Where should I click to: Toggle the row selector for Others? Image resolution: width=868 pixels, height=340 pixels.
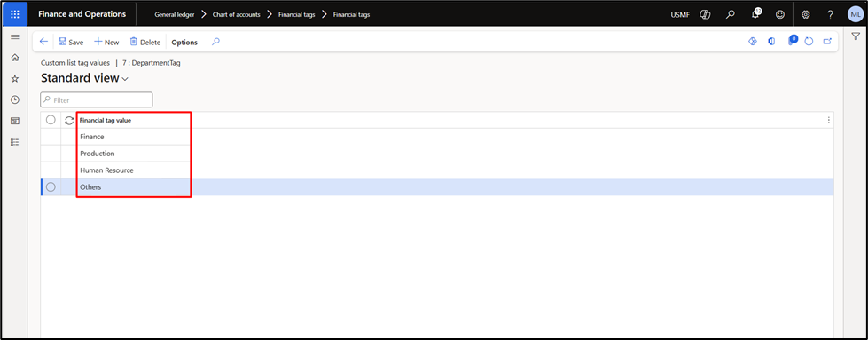[51, 187]
